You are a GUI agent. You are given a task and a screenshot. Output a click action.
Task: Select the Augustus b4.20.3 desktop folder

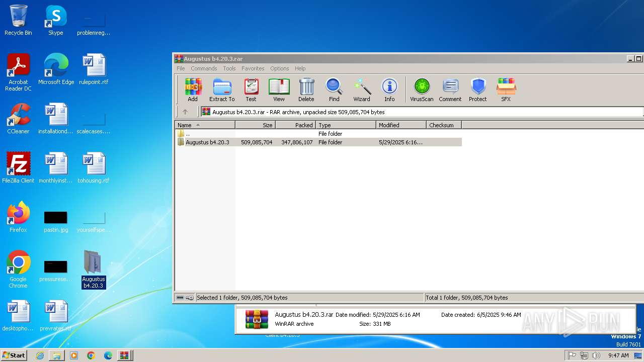[94, 269]
